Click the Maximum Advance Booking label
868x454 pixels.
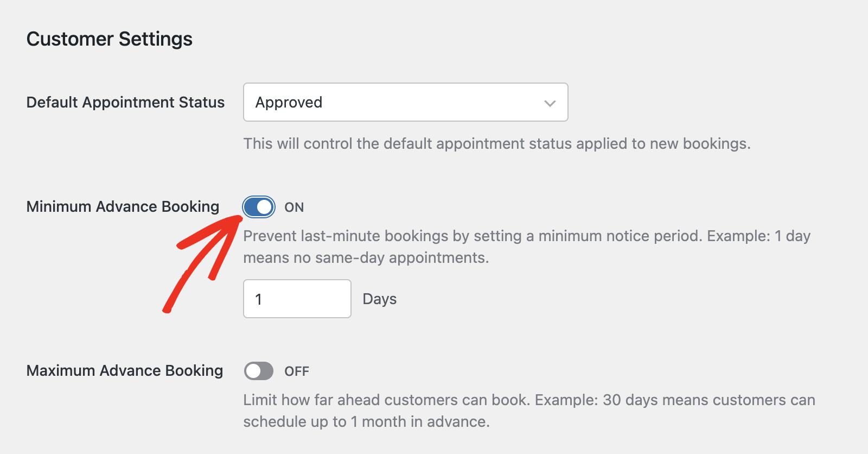pos(124,371)
